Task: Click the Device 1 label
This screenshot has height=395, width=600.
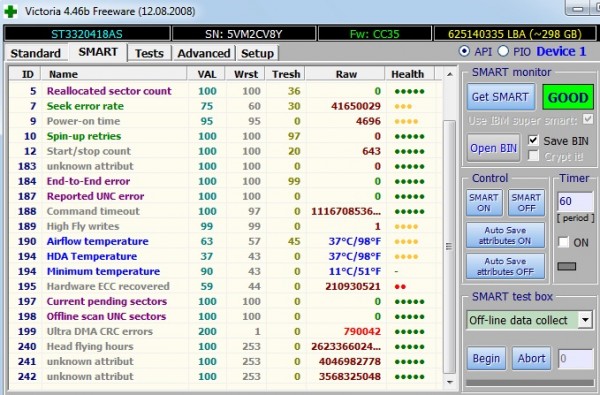Action: (561, 51)
